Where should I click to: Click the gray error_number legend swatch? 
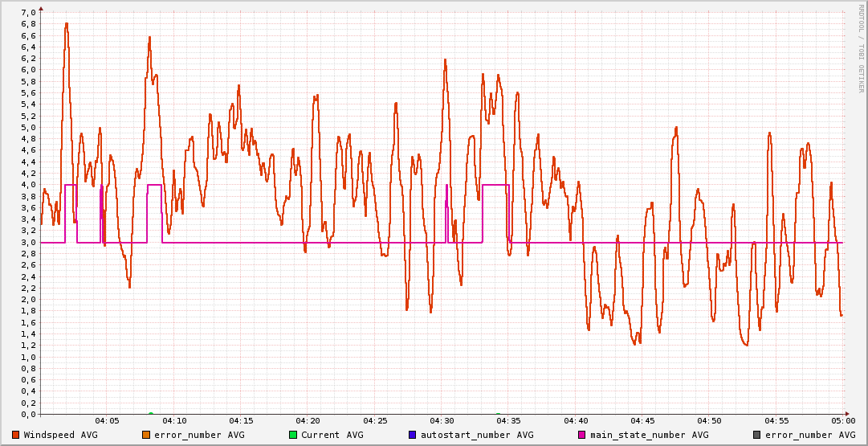[x=757, y=435]
